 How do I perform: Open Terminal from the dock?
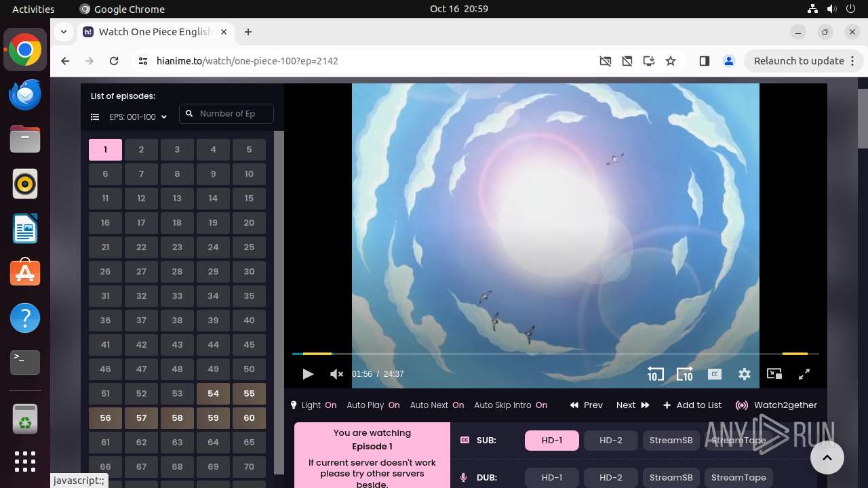click(25, 363)
